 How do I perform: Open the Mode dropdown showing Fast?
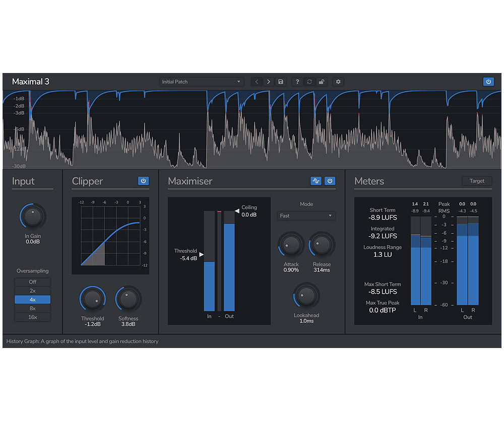tap(306, 216)
